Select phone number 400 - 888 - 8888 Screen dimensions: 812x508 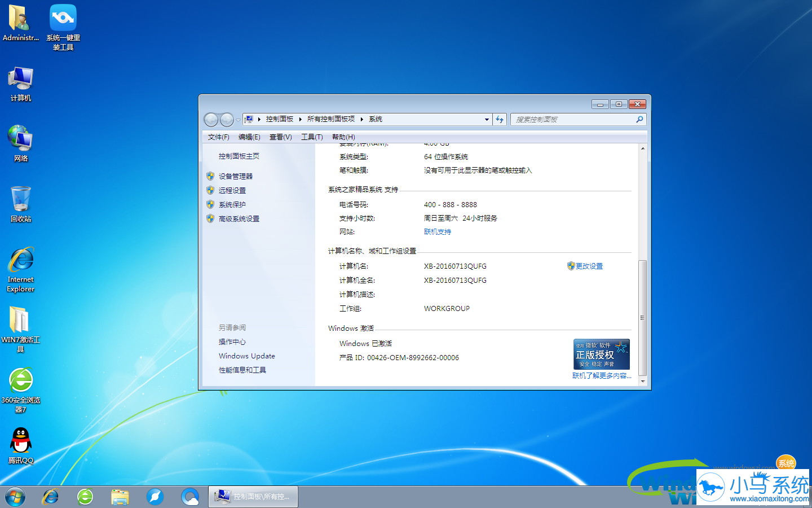(x=451, y=205)
